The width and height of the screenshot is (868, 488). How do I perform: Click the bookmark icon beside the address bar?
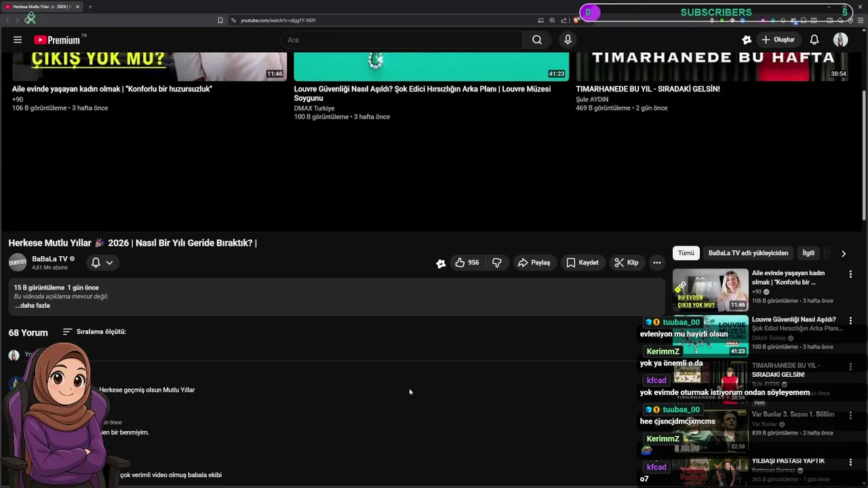point(220,20)
